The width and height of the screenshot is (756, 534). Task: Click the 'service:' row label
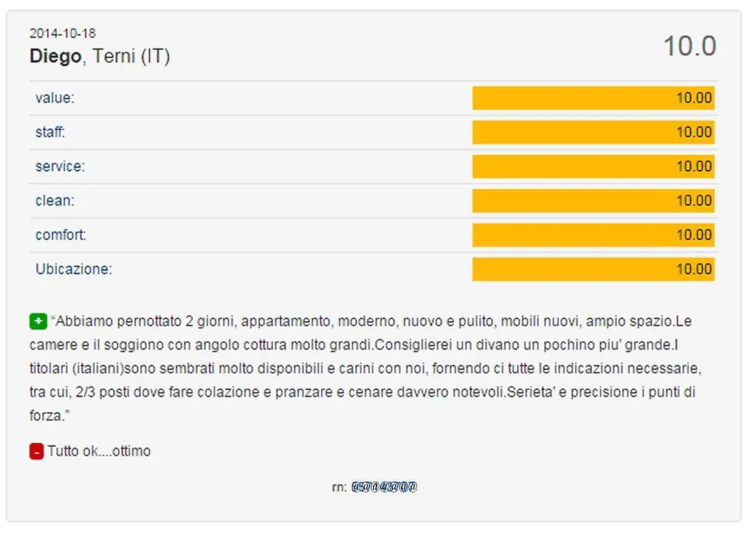point(61,166)
